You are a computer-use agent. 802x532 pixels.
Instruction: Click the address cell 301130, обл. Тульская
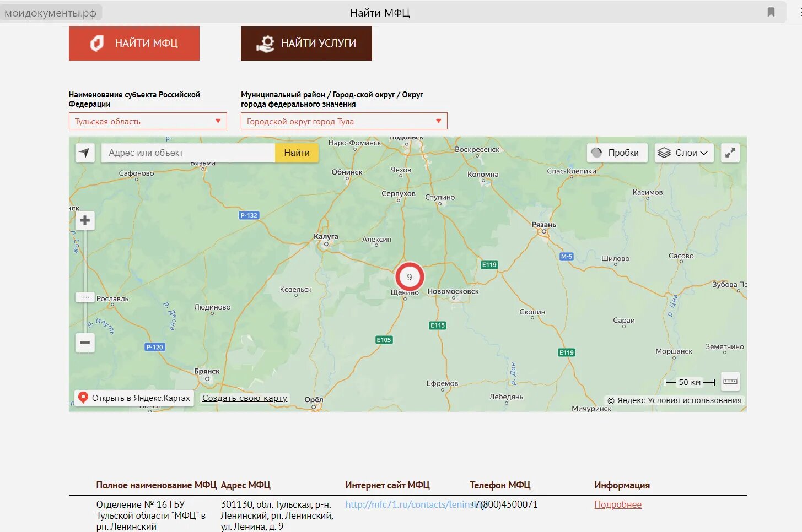tap(277, 515)
